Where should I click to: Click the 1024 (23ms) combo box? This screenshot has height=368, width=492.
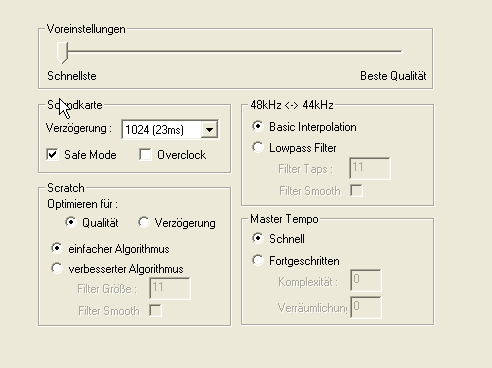coord(170,129)
